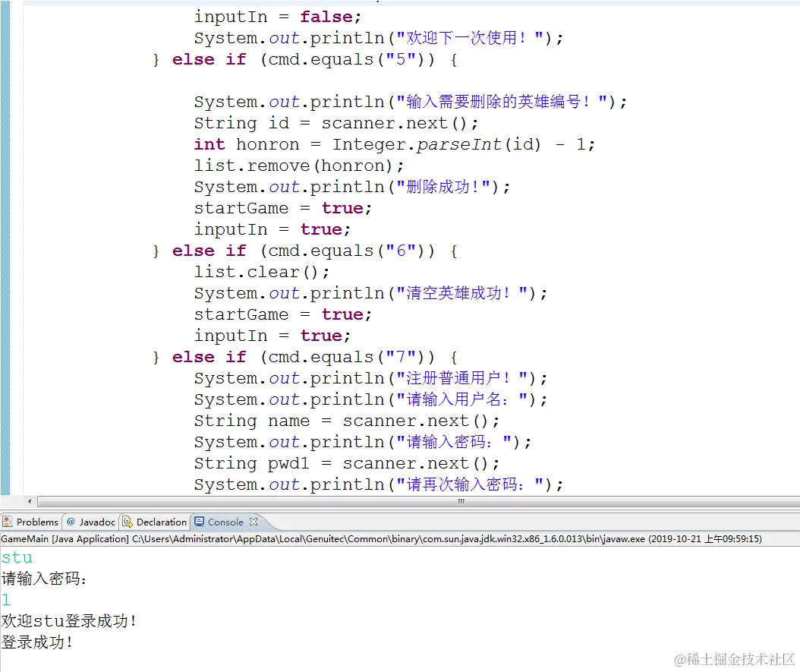Click the console input line '1'
Image resolution: width=800 pixels, height=672 pixels.
(x=6, y=600)
